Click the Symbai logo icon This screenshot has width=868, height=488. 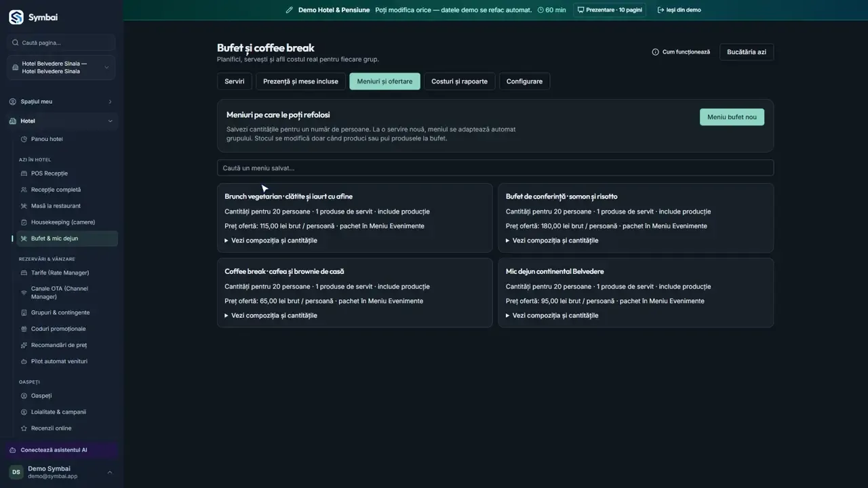(16, 17)
